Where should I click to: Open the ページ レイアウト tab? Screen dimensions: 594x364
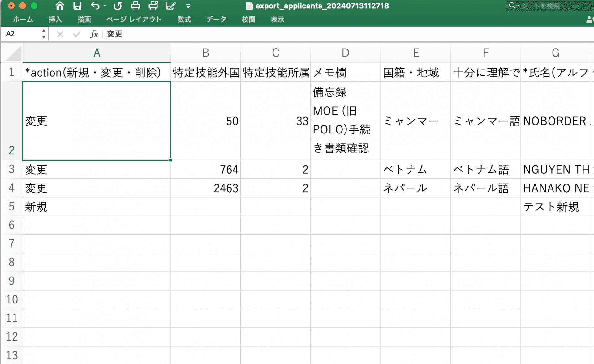click(134, 19)
